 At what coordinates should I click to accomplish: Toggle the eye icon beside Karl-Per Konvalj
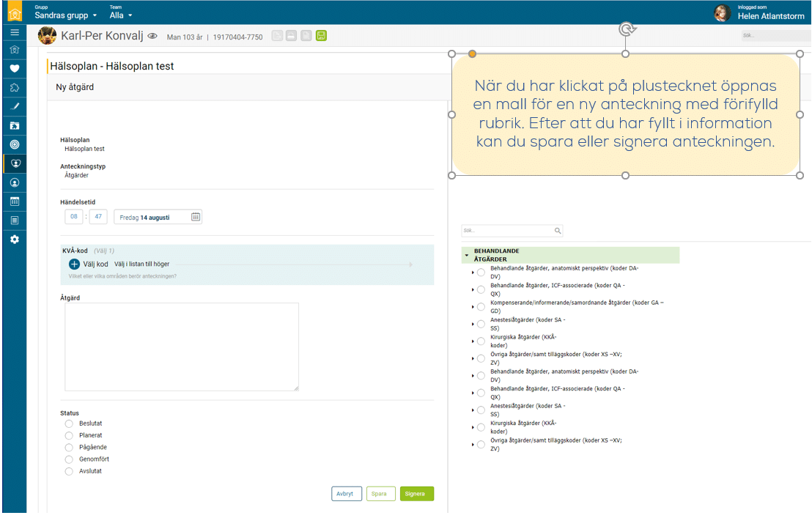pos(152,36)
